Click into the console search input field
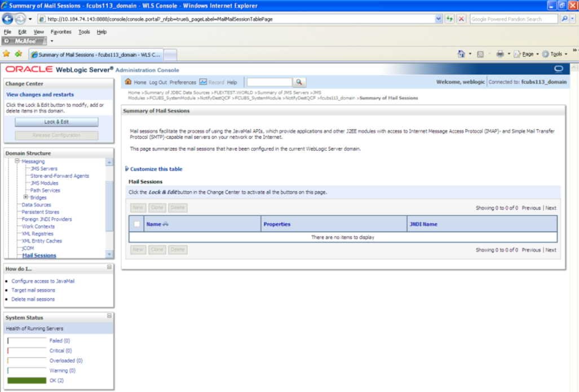579x392 pixels. click(x=269, y=82)
